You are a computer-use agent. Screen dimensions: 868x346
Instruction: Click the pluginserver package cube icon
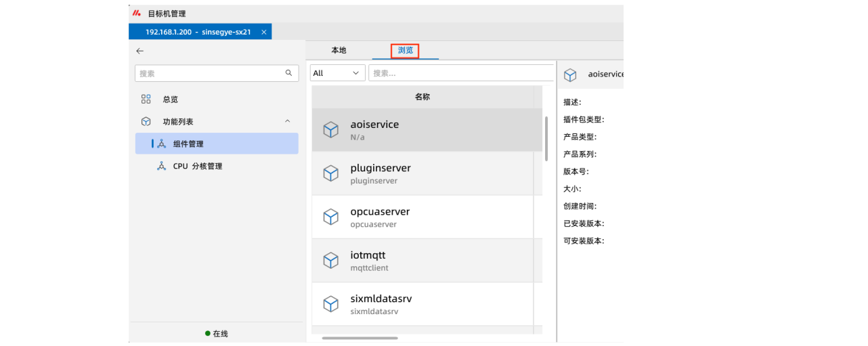tap(330, 173)
